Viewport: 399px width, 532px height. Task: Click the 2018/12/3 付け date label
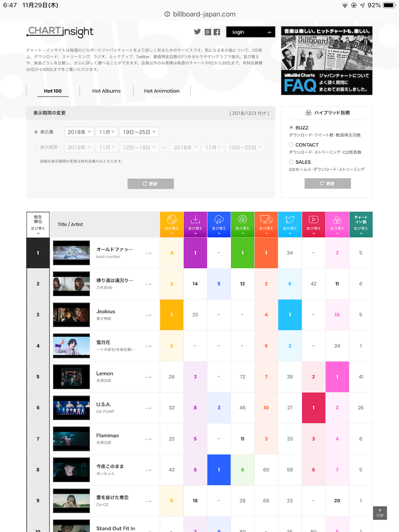(x=249, y=113)
